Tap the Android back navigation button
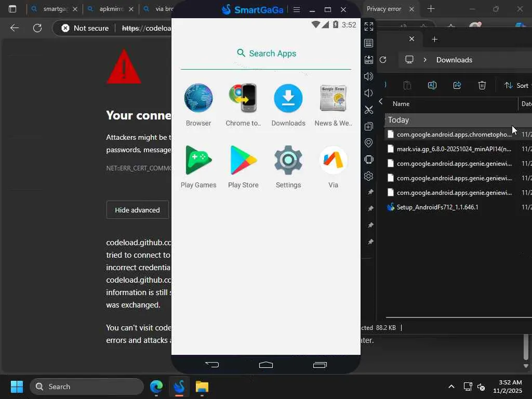532x399 pixels. pos(212,365)
